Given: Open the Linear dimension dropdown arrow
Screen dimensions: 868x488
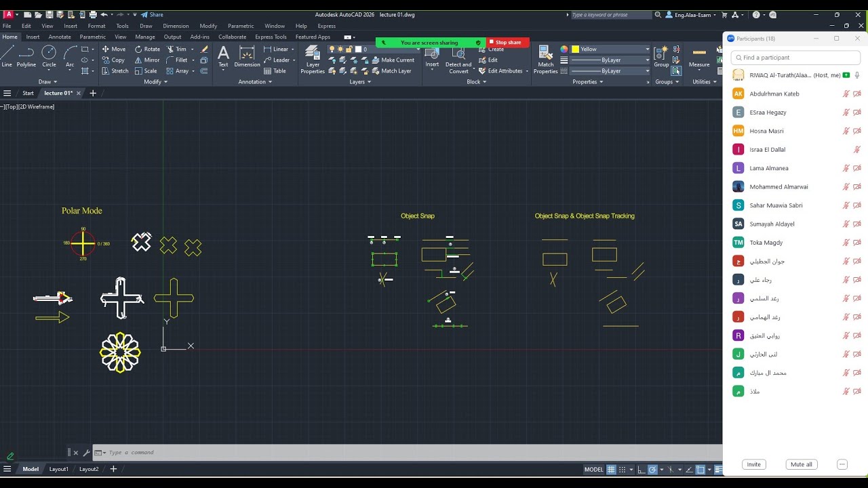Looking at the screenshot, I should 293,49.
